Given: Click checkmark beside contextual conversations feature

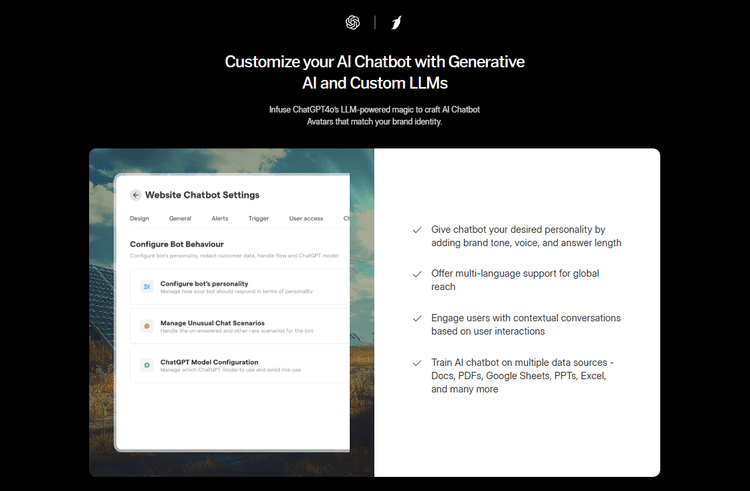Looking at the screenshot, I should click(417, 317).
